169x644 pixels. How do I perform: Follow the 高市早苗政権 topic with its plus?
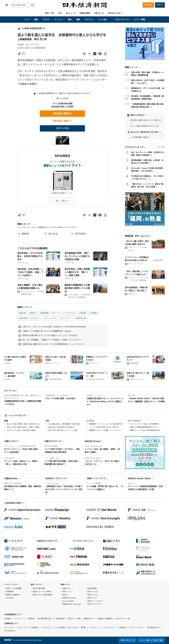(x=72, y=234)
